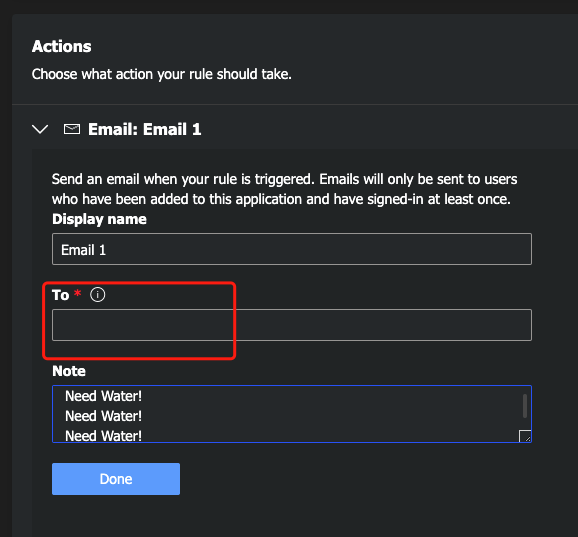This screenshot has height=537, width=578.
Task: Click the "Choose what action" subtitle text
Action: 161,74
